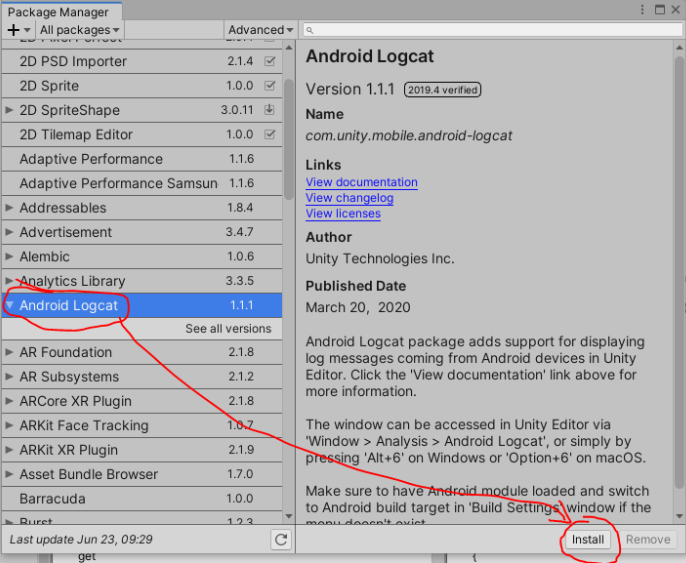Open View documentation link
The height and width of the screenshot is (563, 686).
coord(361,182)
